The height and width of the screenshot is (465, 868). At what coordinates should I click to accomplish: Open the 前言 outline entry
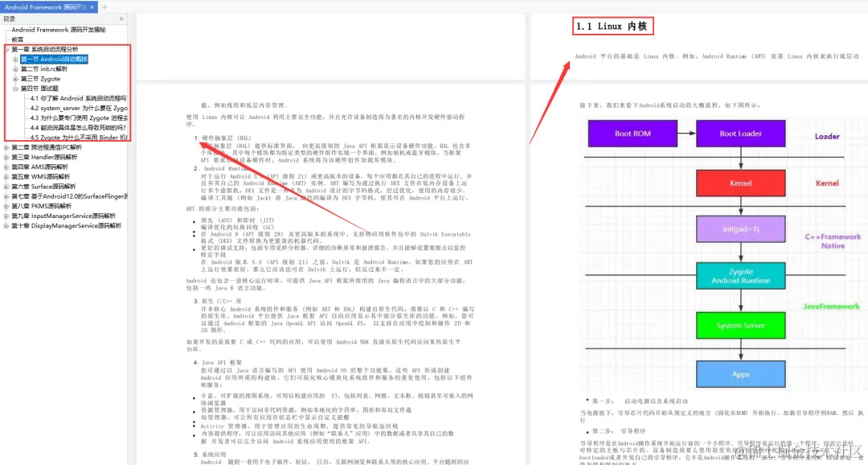(18, 40)
